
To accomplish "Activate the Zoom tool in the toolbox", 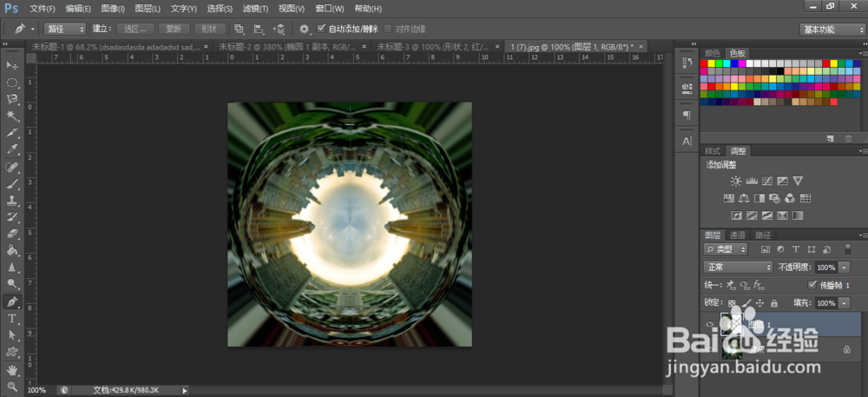I will [x=12, y=386].
